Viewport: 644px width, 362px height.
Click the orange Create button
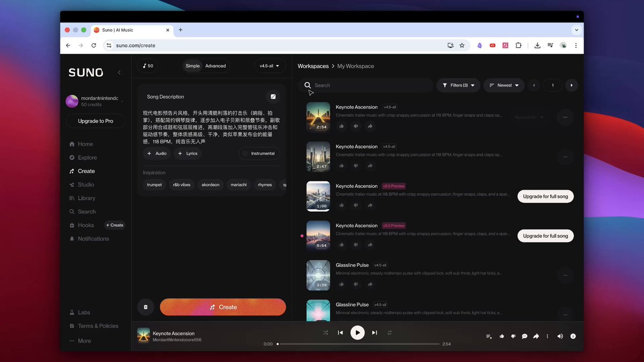pos(223,307)
